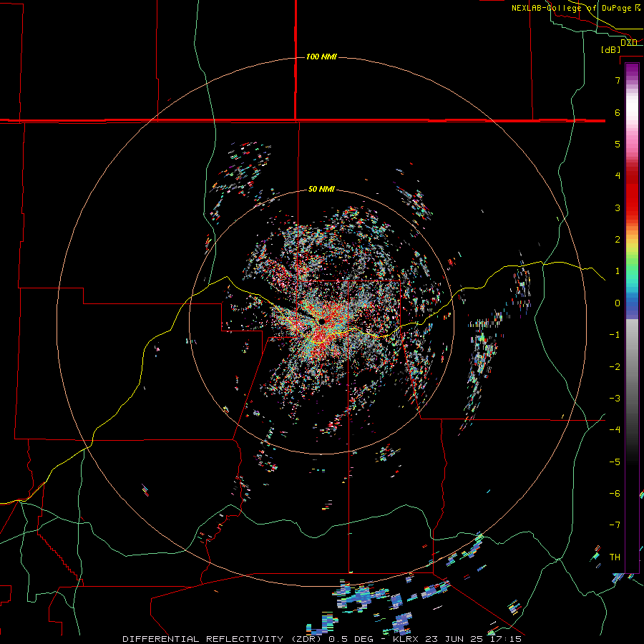Click the "KLRX" station identifier in caption
The width and height of the screenshot is (644, 644).
tap(406, 639)
